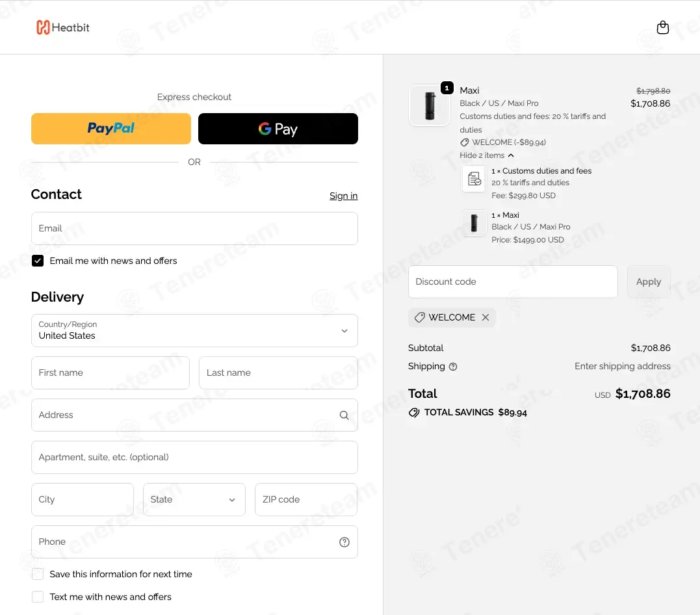Pay with Google Pay button
The width and height of the screenshot is (700, 615).
pyautogui.click(x=278, y=129)
